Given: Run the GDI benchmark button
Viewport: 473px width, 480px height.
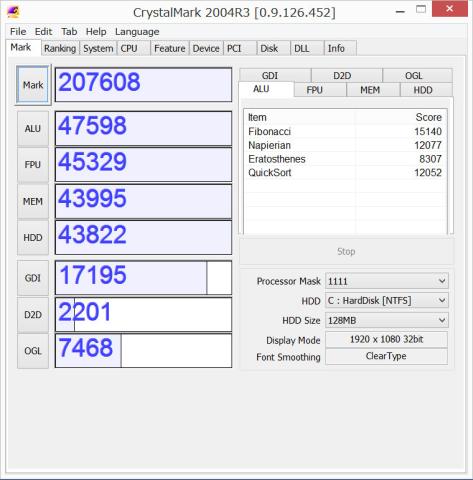Looking at the screenshot, I should [33, 278].
